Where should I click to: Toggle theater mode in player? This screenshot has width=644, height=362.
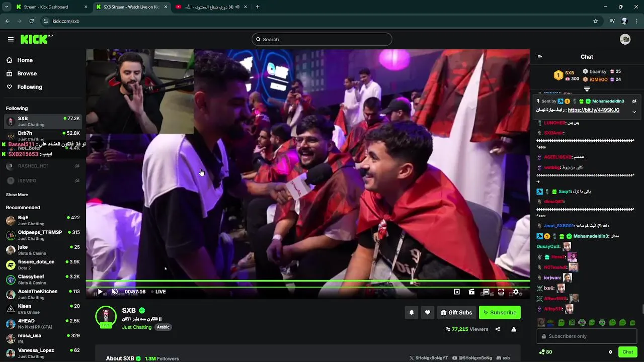pos(486,292)
